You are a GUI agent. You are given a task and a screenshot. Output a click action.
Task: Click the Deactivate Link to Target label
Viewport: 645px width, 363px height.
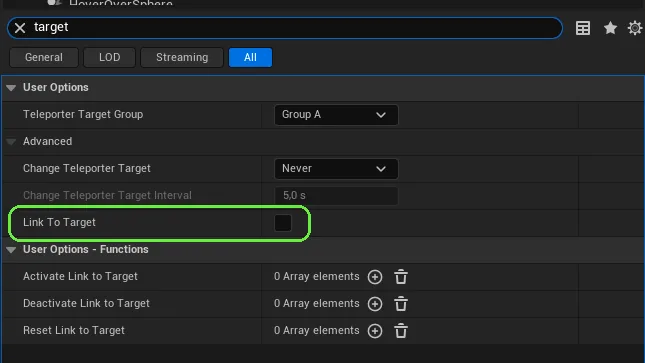tap(86, 303)
